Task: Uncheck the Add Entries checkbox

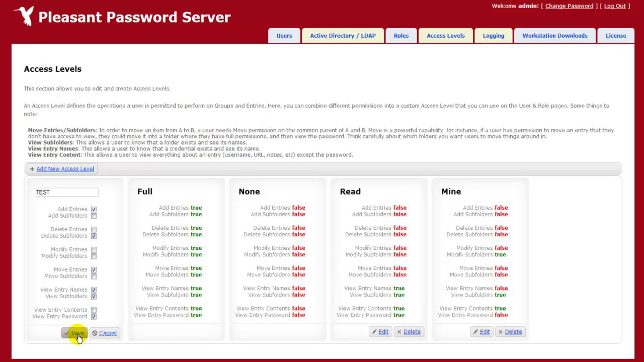Action: [x=94, y=209]
